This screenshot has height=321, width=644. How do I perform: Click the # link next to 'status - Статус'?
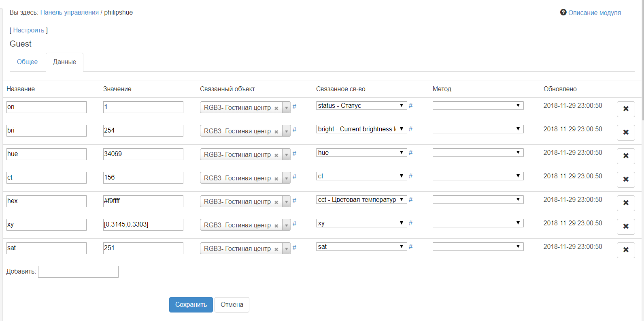point(410,106)
